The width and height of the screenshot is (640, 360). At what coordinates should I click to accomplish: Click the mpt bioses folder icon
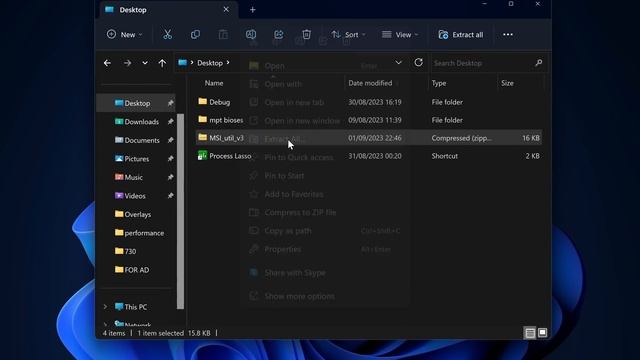[202, 119]
